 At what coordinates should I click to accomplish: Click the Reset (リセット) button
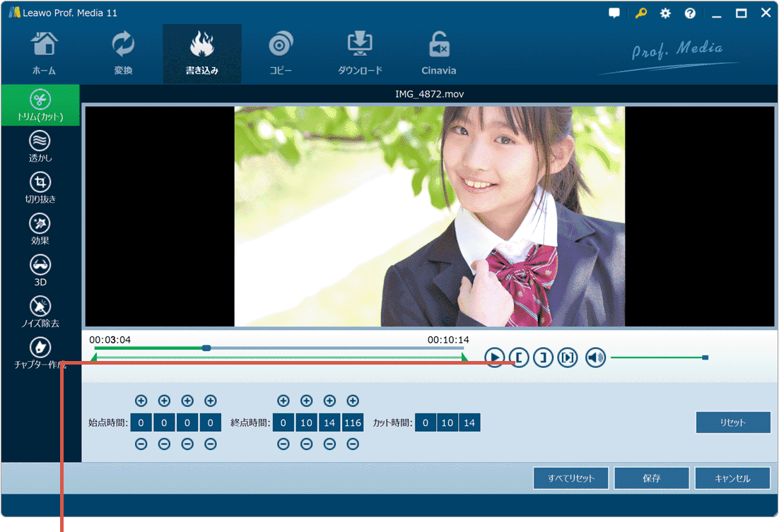[x=732, y=422]
